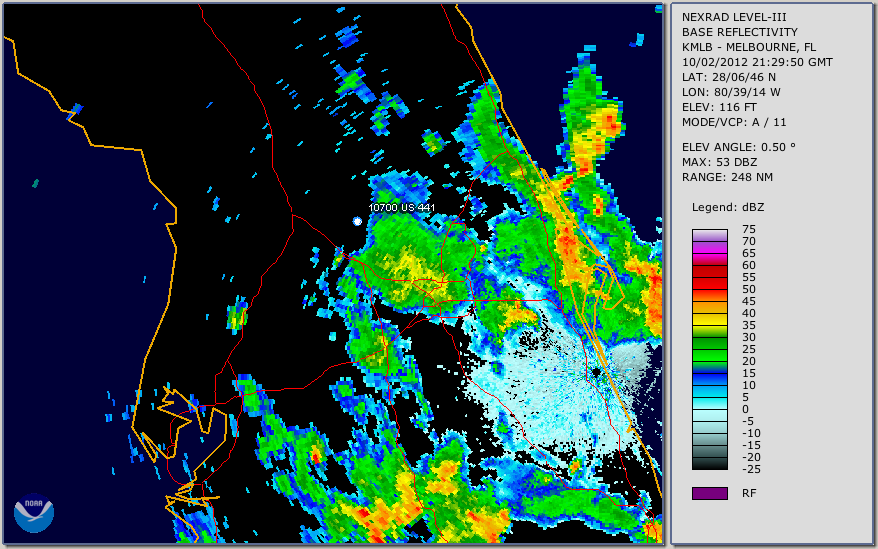Click the 'Legend: dBZ' heading
Viewport: 878px width, 549px height.
click(x=728, y=207)
